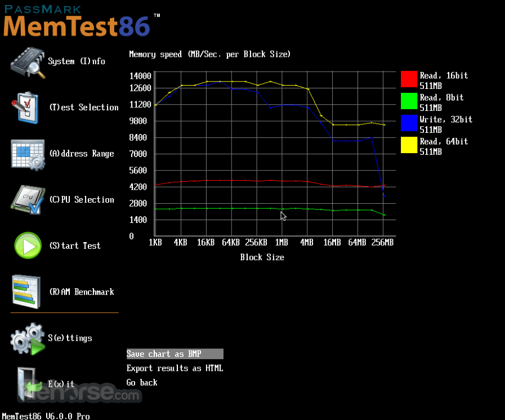Select the (S)tart Test menu label

75,246
